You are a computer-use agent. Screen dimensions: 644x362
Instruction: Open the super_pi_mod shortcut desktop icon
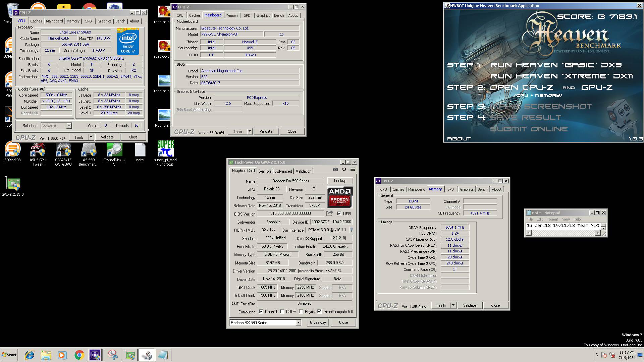[x=165, y=153]
